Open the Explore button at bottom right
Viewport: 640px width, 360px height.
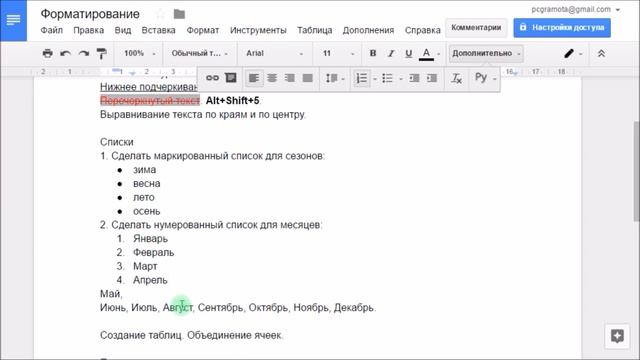coord(617,336)
